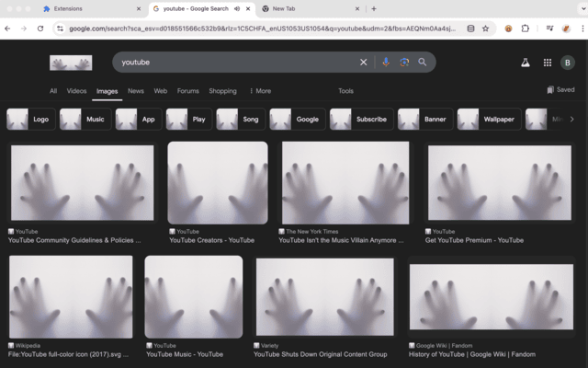The image size is (588, 368).
Task: Switch to the Extensions browser tab
Action: [92, 8]
